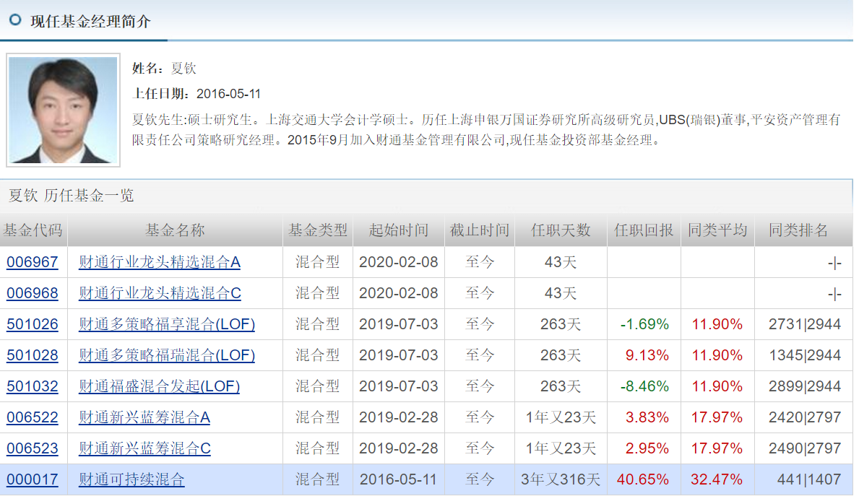Click the return value 2.95%
The height and width of the screenshot is (504, 859).
point(647,448)
